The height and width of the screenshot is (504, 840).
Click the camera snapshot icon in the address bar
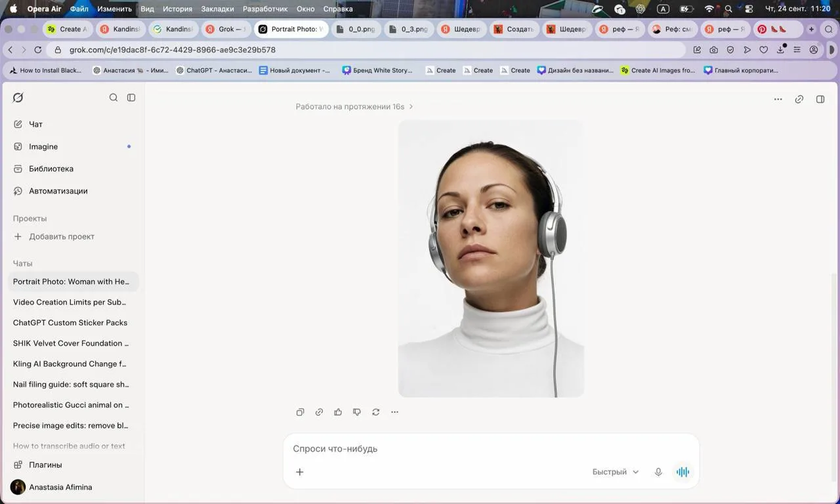(x=713, y=50)
